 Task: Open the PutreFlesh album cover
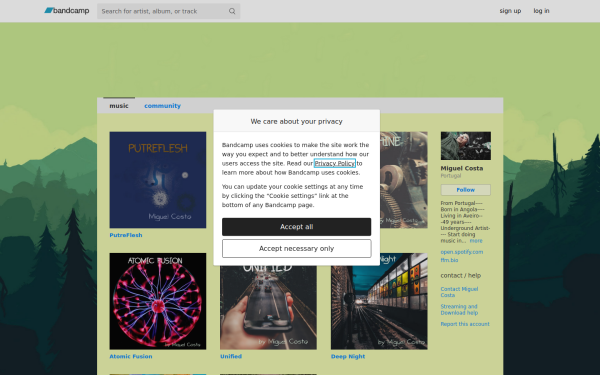click(x=158, y=180)
